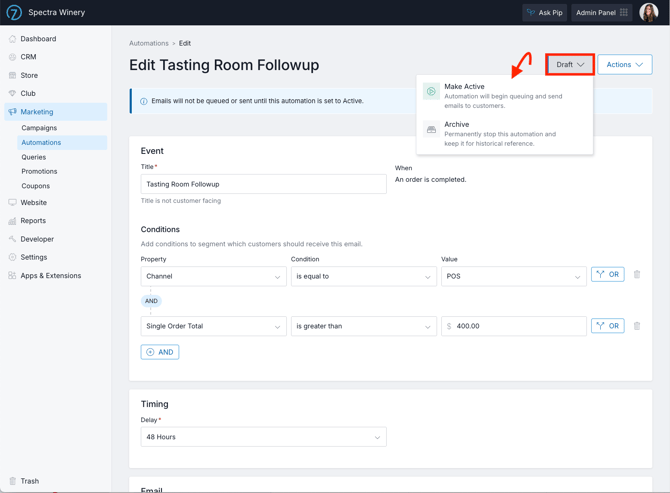Select Archive from status menu
Image resolution: width=670 pixels, height=493 pixels.
tap(505, 134)
